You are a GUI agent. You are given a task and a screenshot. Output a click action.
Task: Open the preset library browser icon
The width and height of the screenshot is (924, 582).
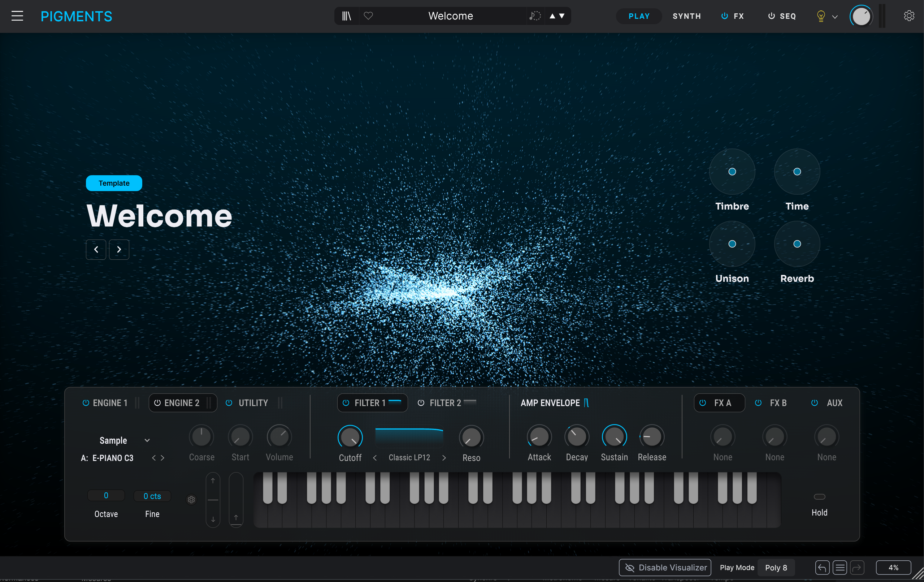[x=347, y=16]
